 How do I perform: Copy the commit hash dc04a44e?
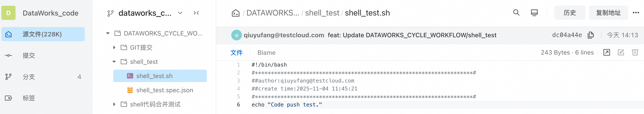(x=591, y=35)
